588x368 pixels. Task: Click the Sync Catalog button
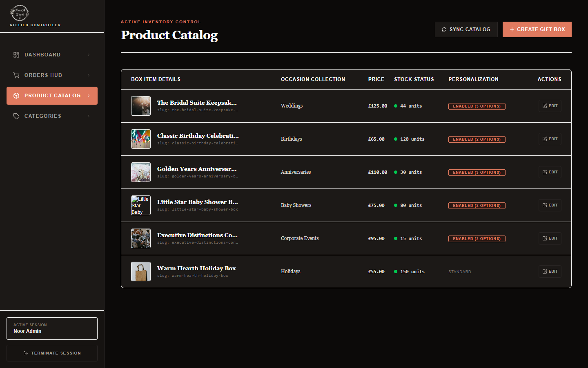pos(466,29)
